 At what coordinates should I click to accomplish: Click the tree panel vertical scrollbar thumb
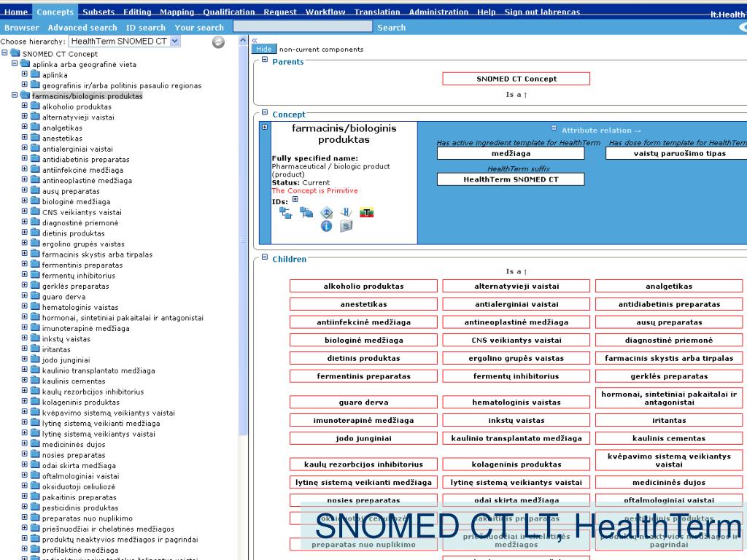coord(243,241)
